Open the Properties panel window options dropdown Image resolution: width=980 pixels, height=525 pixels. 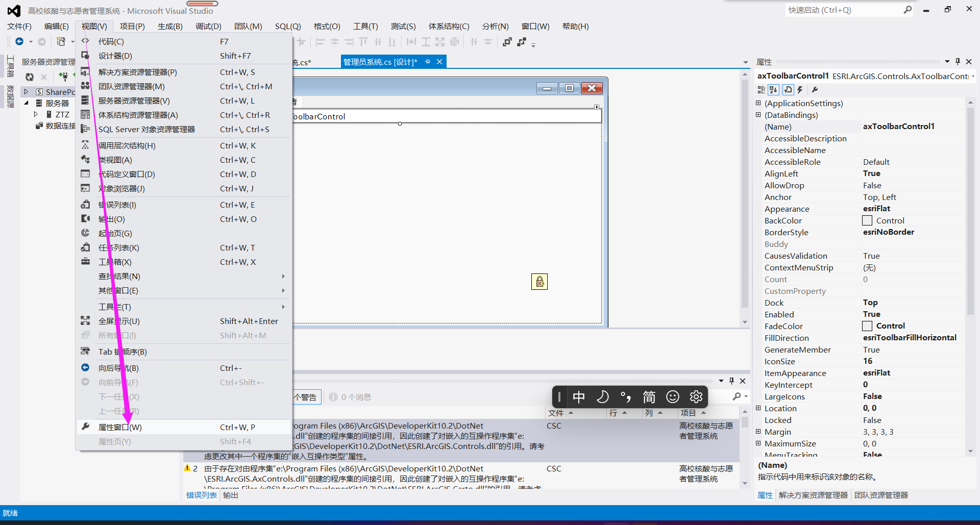tap(947, 62)
